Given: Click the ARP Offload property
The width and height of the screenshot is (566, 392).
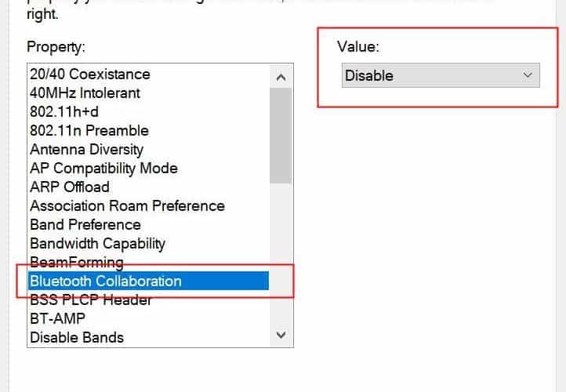Looking at the screenshot, I should pos(69,187).
